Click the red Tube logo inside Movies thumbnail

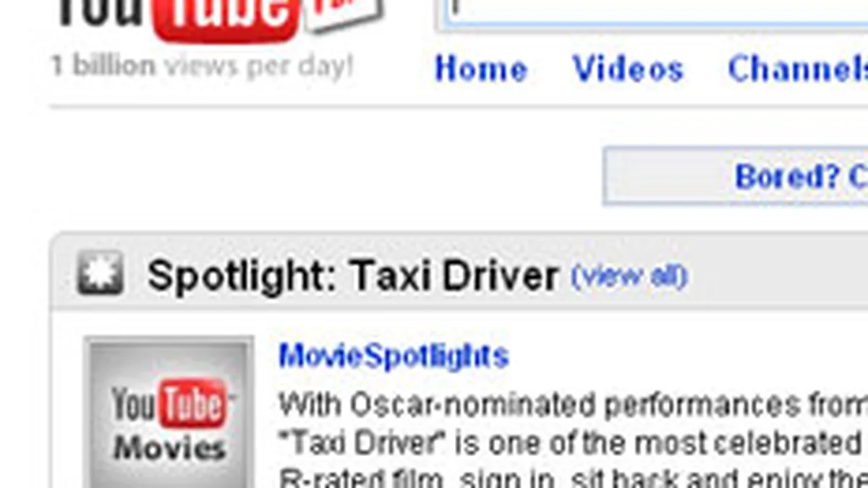(192, 403)
